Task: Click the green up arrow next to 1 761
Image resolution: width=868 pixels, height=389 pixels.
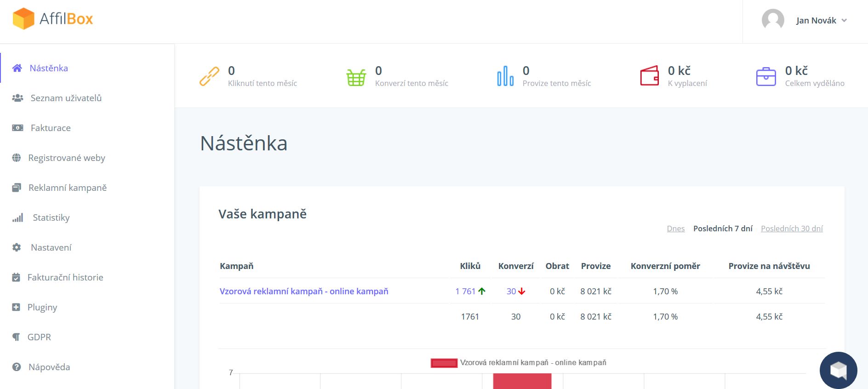Action: tap(482, 291)
